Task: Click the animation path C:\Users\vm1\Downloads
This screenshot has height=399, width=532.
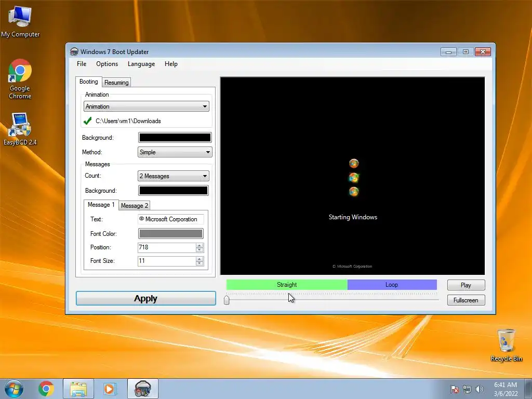Action: (128, 121)
